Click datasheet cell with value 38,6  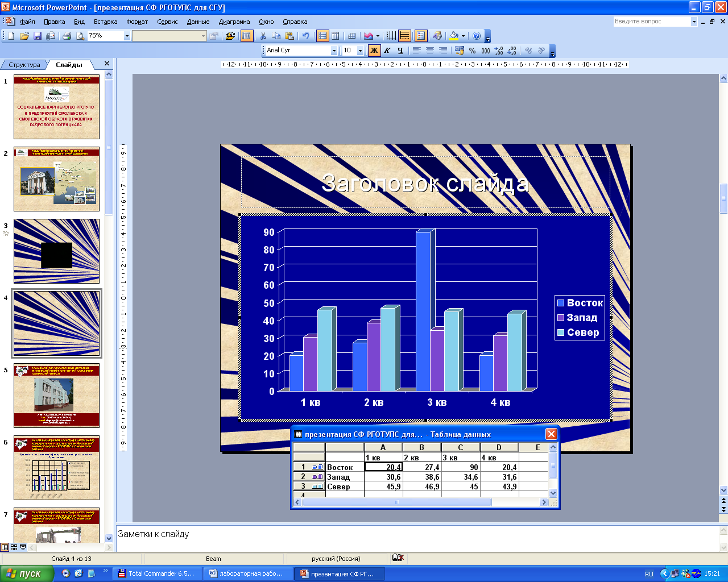(422, 477)
